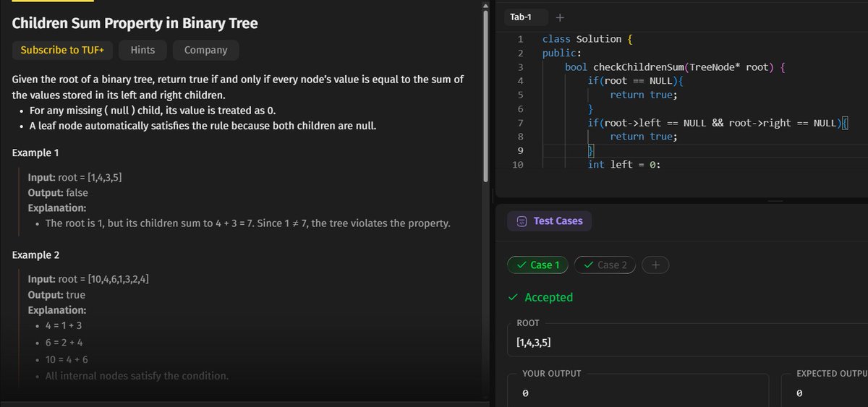Select Case 2 test case

(605, 265)
